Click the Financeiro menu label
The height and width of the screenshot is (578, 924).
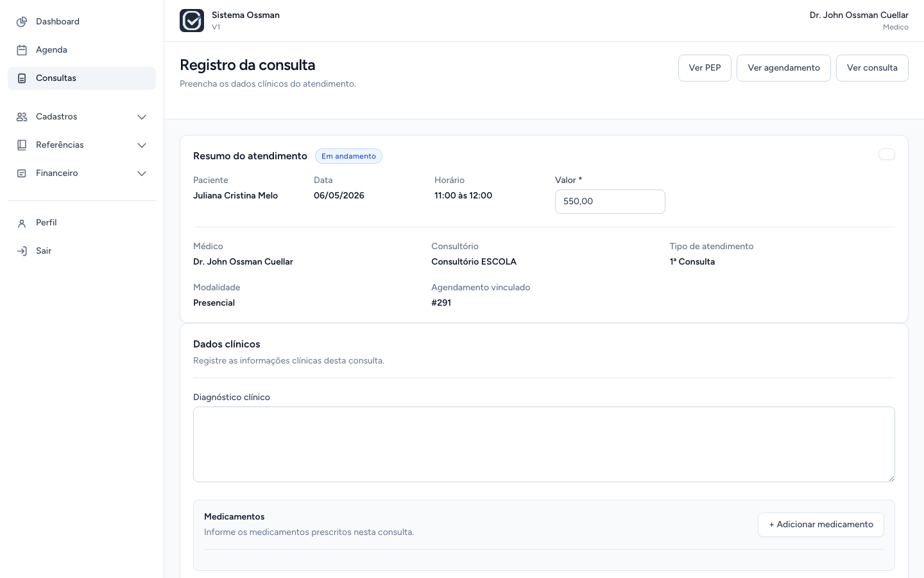point(57,173)
